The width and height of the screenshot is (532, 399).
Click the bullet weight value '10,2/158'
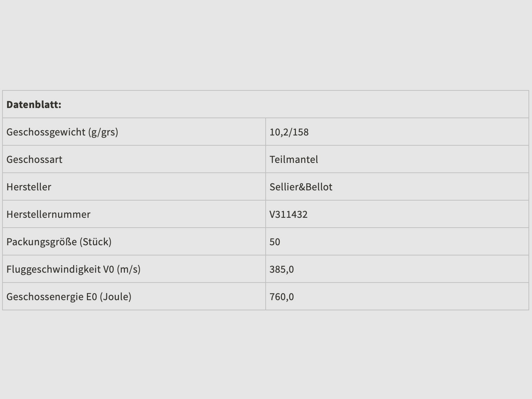(x=289, y=132)
